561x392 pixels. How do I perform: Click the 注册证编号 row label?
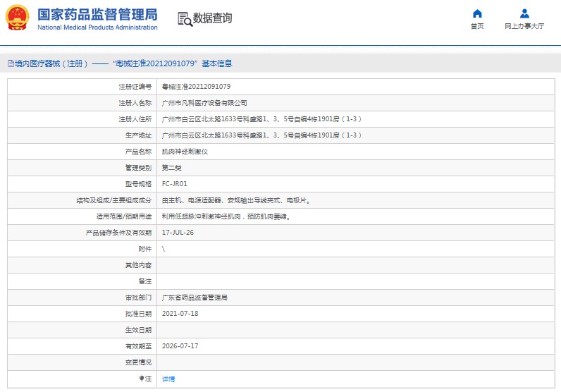tap(135, 87)
